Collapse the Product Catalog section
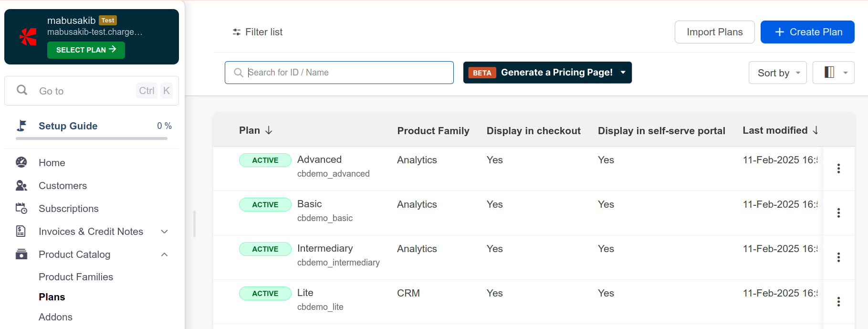Image resolution: width=868 pixels, height=329 pixels. (x=165, y=255)
